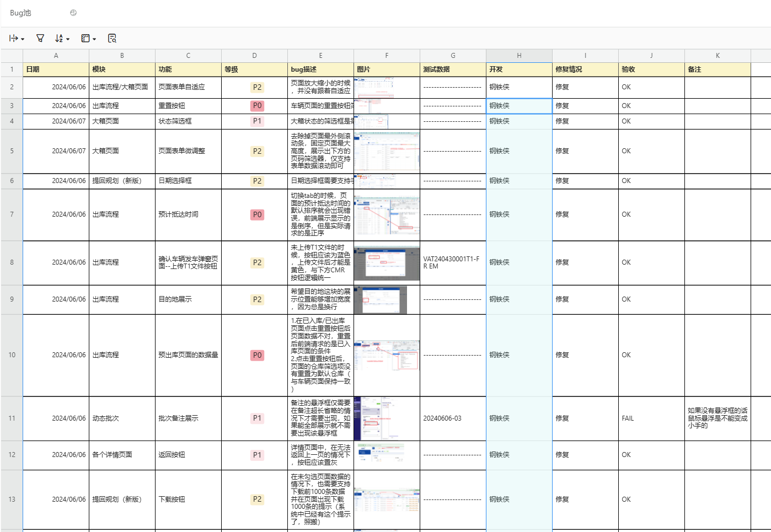This screenshot has height=532, width=771.
Task: Open the screenshot thumbnail in row 5
Action: coord(387,151)
